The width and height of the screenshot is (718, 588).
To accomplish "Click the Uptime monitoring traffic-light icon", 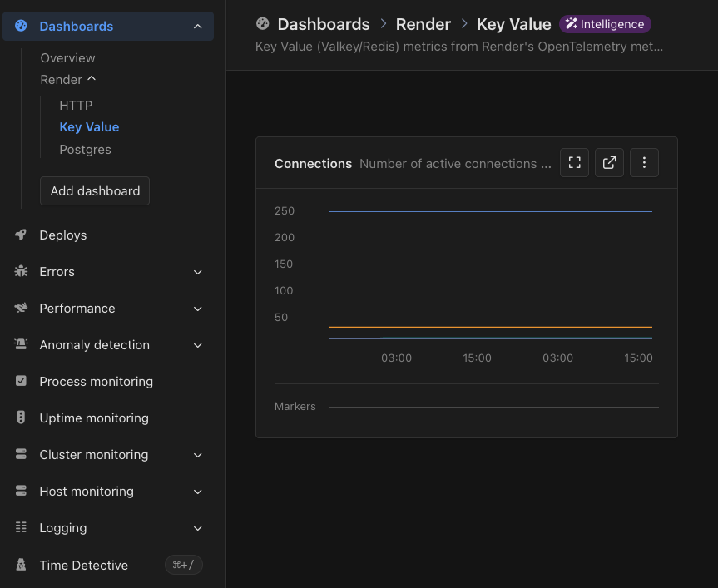I will pyautogui.click(x=21, y=418).
